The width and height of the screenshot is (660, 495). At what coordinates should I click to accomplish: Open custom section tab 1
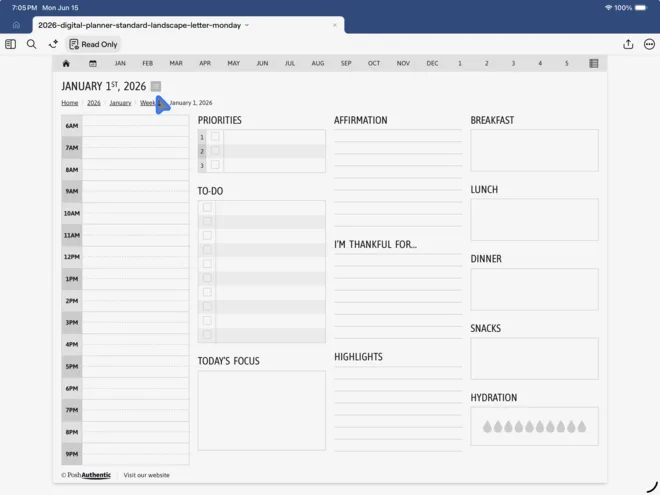pyautogui.click(x=460, y=64)
